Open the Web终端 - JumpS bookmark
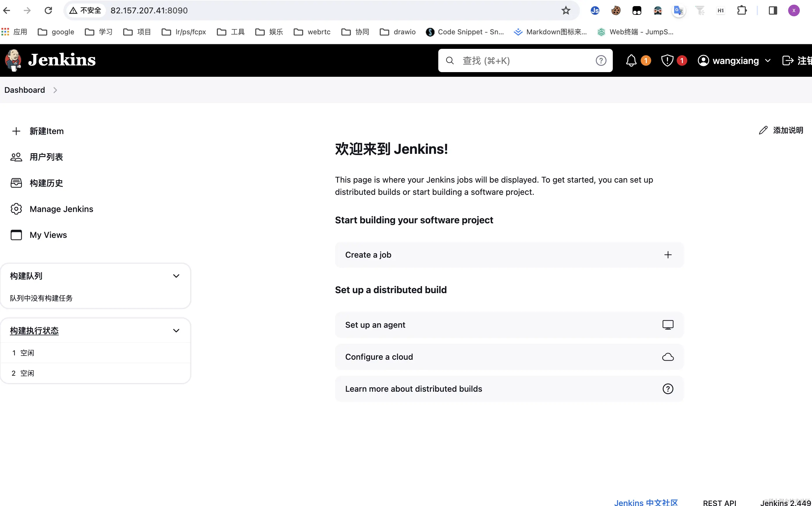The image size is (812, 506). [x=635, y=32]
